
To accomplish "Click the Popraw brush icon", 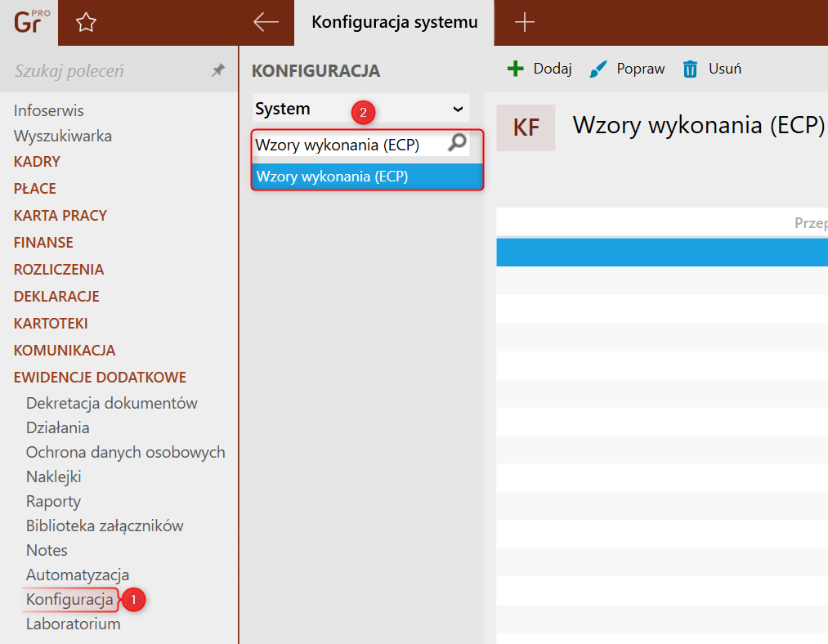I will (598, 69).
